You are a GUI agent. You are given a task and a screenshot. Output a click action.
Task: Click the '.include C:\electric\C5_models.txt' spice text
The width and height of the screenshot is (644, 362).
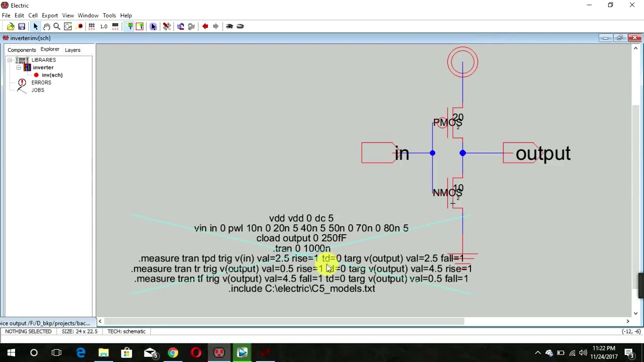[302, 289]
